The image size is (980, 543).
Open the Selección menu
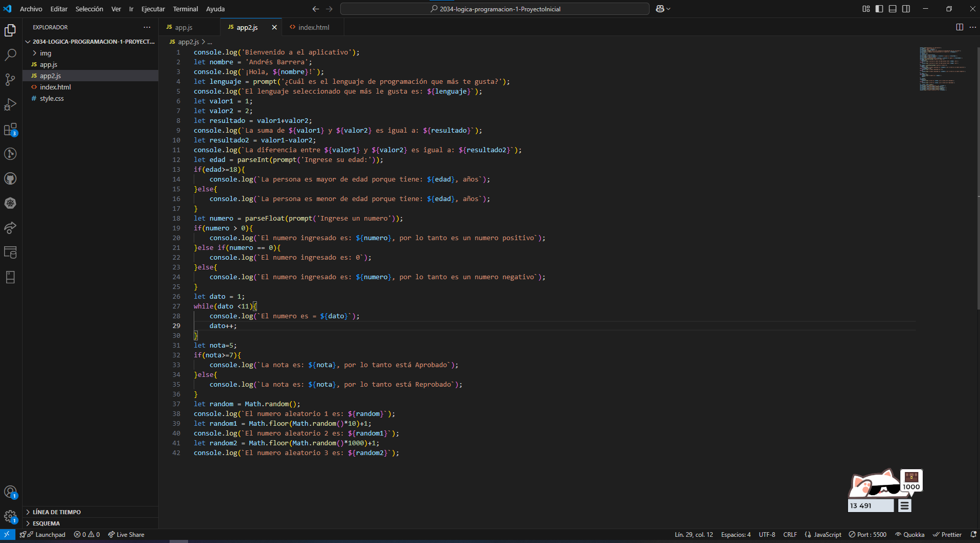tap(89, 9)
